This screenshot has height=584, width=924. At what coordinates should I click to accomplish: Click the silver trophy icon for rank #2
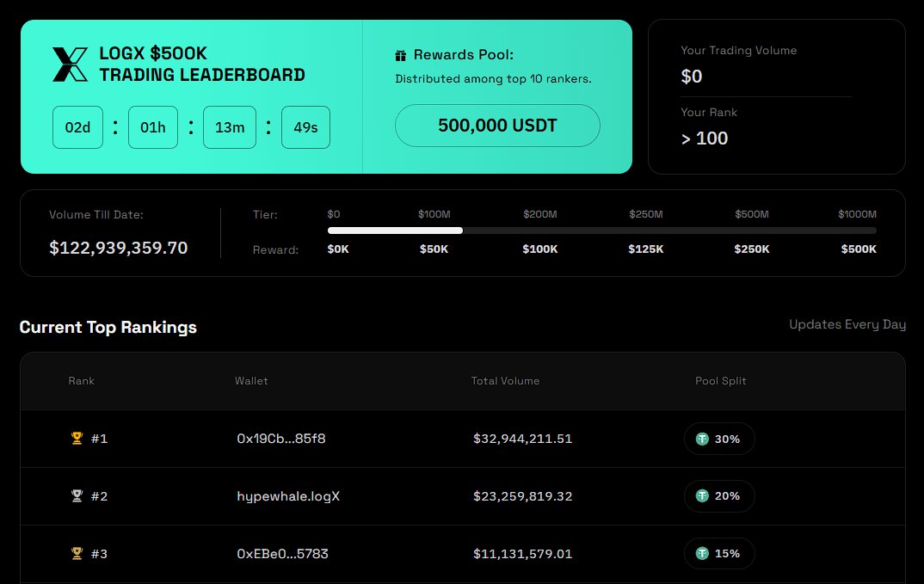coord(77,496)
